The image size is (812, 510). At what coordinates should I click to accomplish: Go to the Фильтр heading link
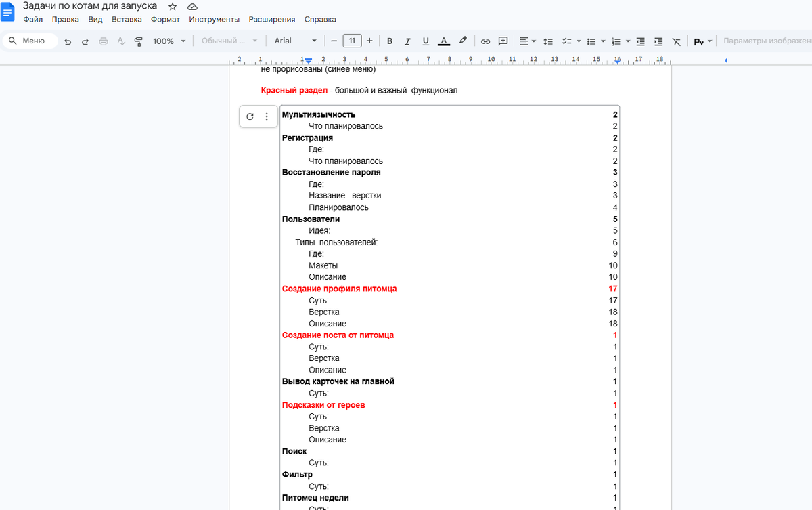(297, 475)
